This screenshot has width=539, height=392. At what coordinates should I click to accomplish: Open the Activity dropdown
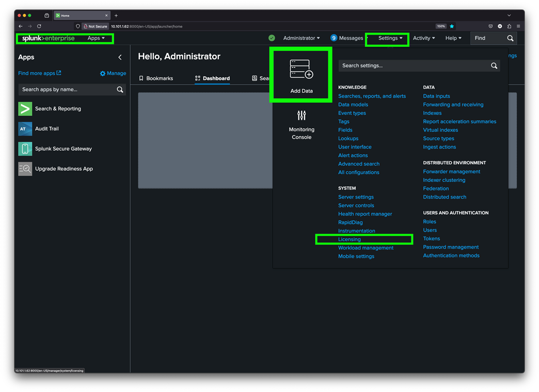(x=424, y=38)
